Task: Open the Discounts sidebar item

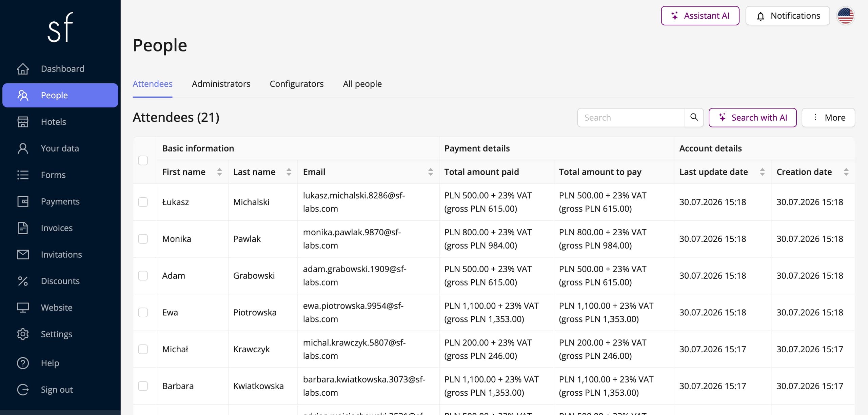Action: [x=60, y=281]
